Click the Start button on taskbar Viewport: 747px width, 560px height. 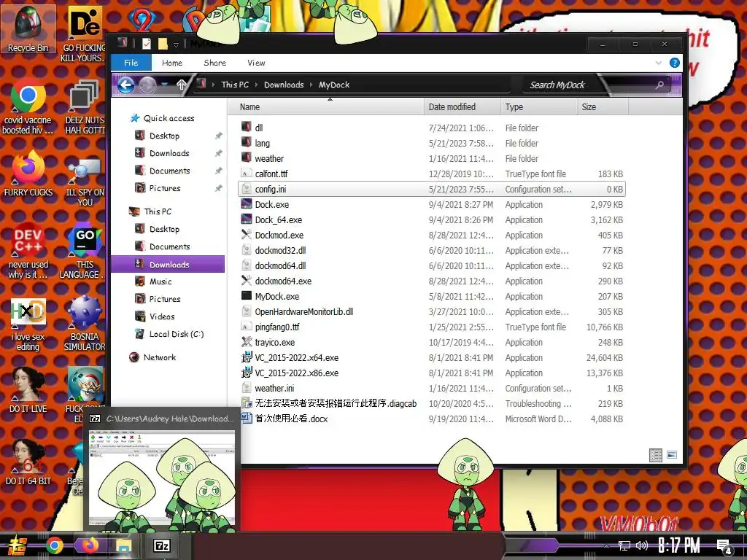[x=18, y=545]
